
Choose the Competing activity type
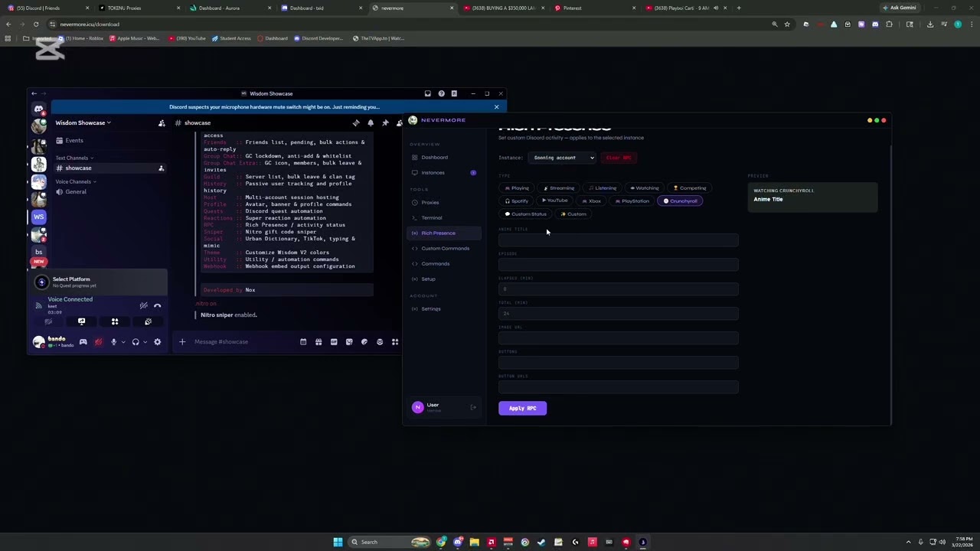pyautogui.click(x=689, y=188)
